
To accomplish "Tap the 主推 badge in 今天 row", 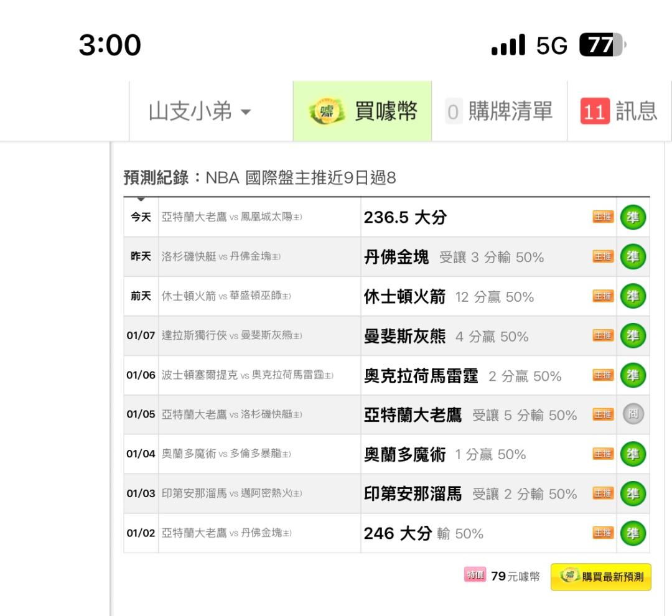I will (x=603, y=217).
